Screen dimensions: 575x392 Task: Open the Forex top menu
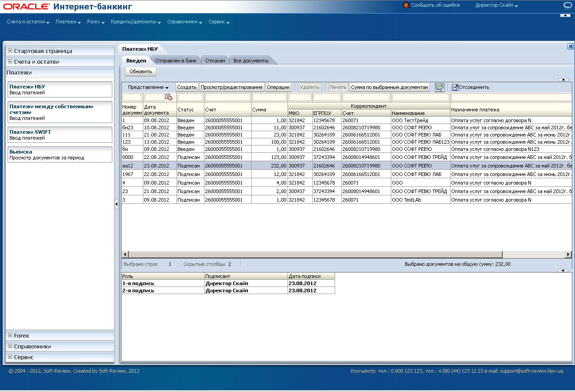click(96, 22)
